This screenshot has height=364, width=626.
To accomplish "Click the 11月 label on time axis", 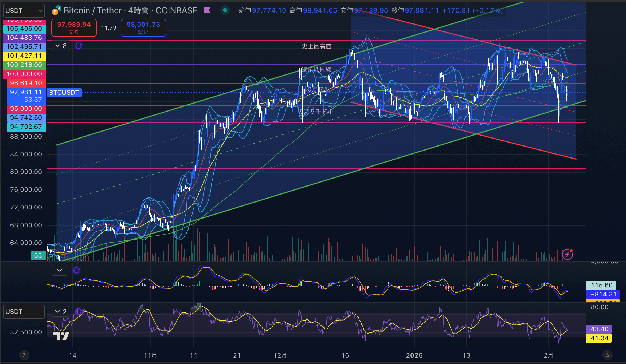I will pyautogui.click(x=150, y=355).
